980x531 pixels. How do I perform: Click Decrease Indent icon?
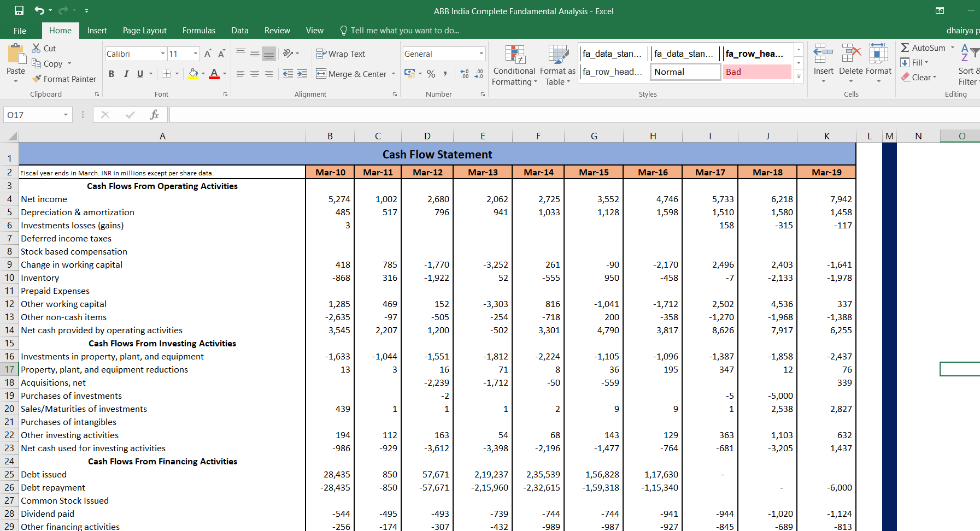point(287,74)
